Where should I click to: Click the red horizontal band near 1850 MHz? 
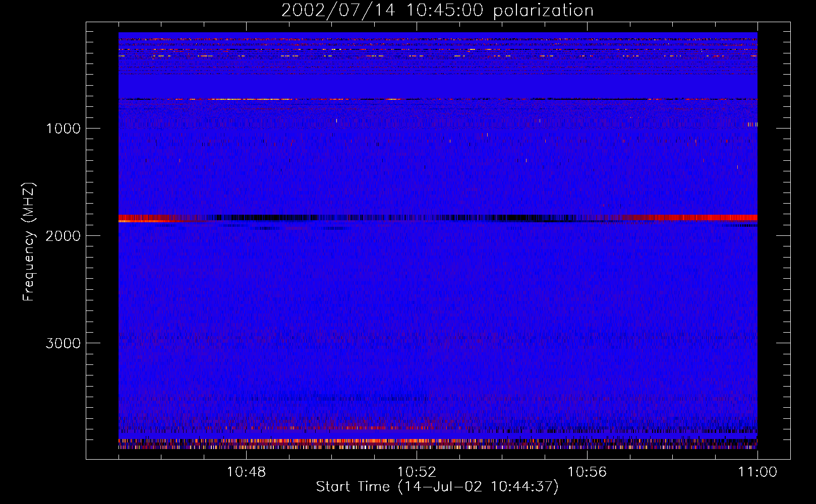pyautogui.click(x=438, y=218)
